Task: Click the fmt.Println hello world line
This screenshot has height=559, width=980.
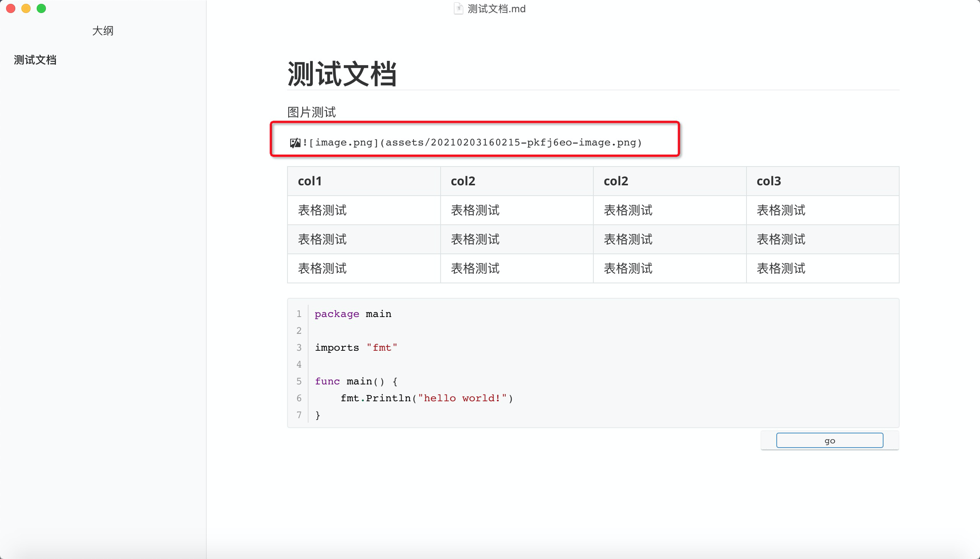Action: [x=427, y=398]
